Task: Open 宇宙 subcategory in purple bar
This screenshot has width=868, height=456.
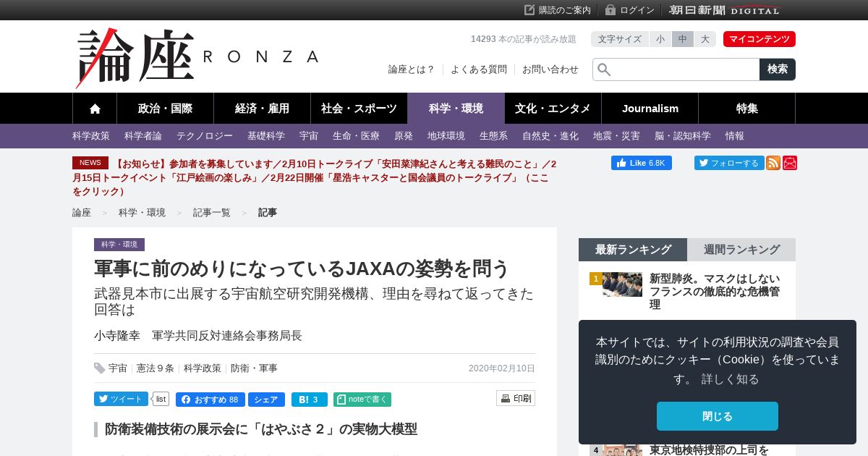Action: [x=309, y=136]
